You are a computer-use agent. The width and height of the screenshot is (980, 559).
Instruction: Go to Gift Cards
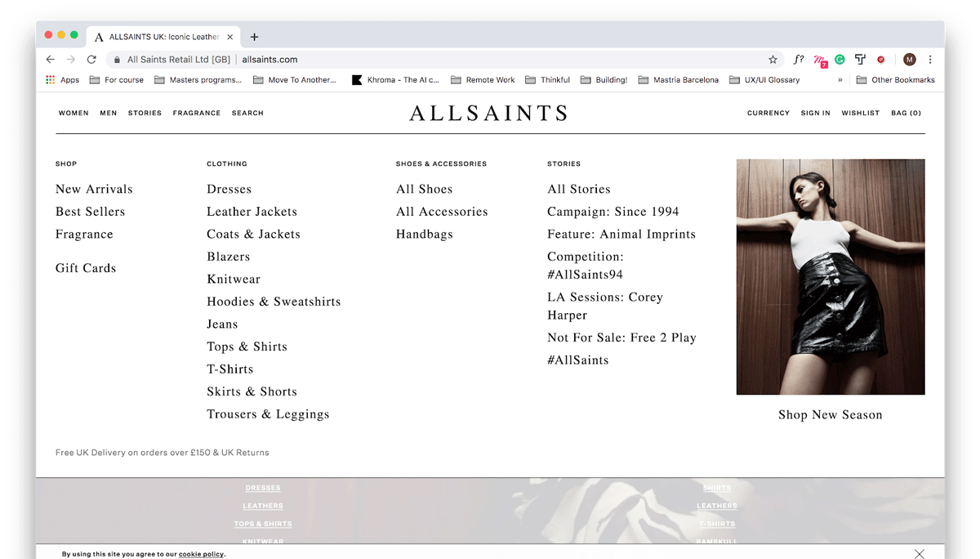(x=86, y=268)
